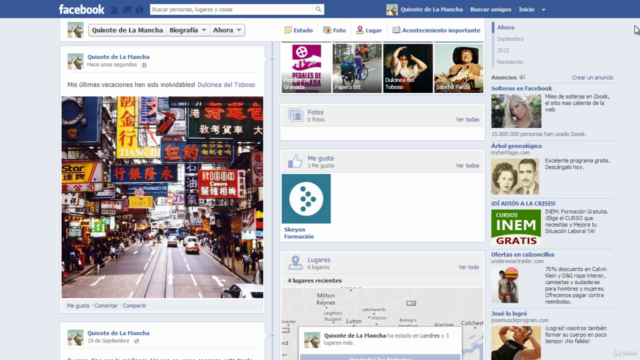The height and width of the screenshot is (360, 640).
Task: Open ¡DÍ ADIÓS A LA CRISIS! ad title
Action: [x=523, y=203]
